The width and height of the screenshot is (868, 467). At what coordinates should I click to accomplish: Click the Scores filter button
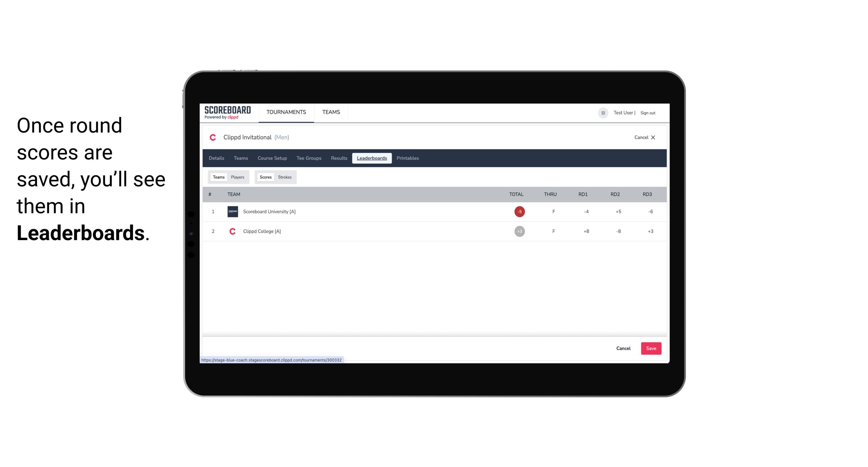(x=265, y=177)
